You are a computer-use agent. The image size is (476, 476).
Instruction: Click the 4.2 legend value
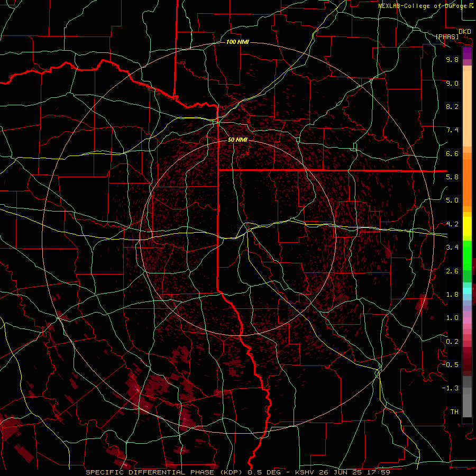(x=452, y=224)
